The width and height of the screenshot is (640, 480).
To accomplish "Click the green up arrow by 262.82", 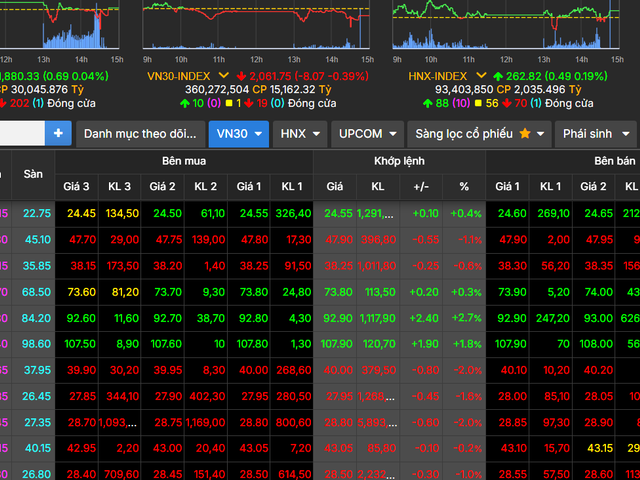I will click(x=497, y=75).
